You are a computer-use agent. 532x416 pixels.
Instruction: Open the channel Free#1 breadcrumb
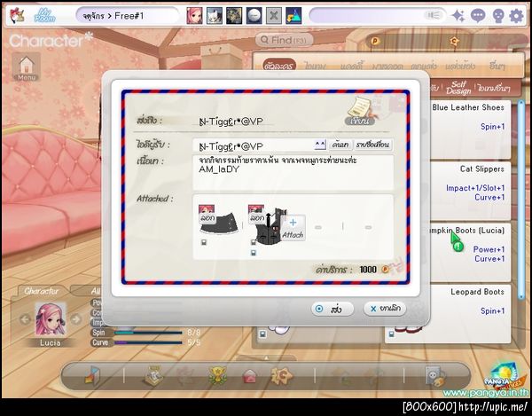(x=129, y=16)
